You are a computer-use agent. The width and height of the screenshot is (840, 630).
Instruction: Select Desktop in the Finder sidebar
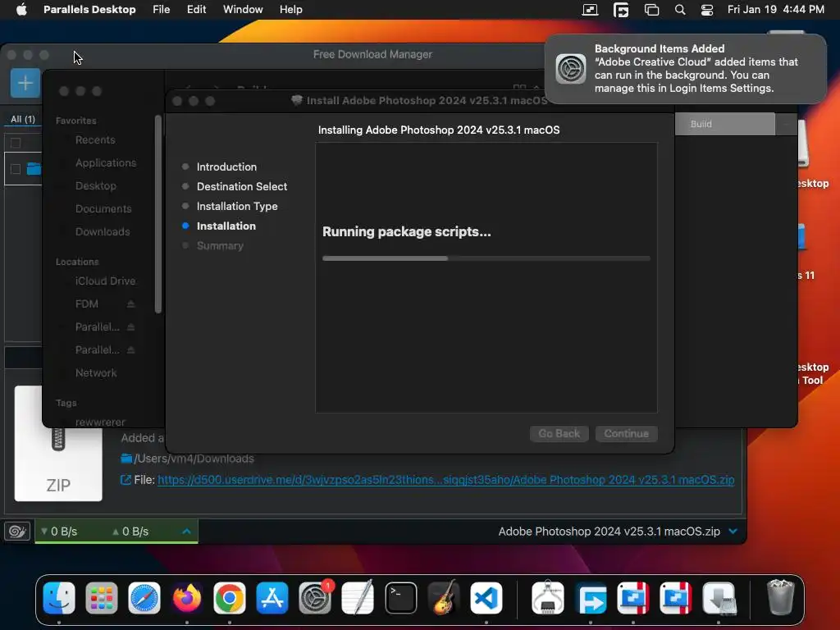point(96,186)
